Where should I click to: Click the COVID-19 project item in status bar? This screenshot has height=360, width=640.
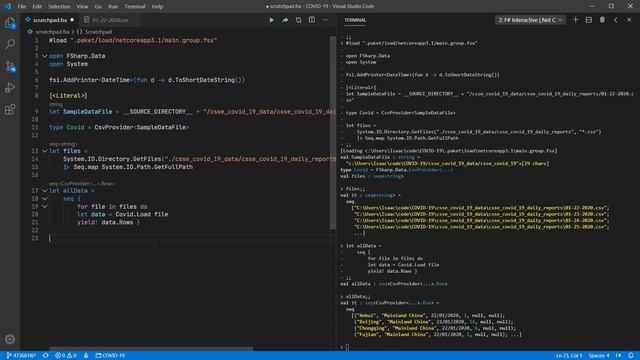[x=110, y=356]
